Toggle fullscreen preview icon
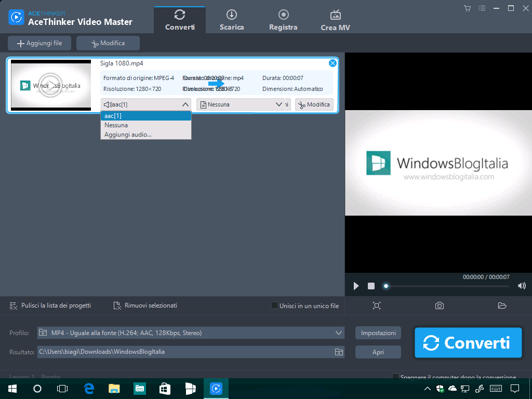This screenshot has width=532, height=399. pos(377,305)
